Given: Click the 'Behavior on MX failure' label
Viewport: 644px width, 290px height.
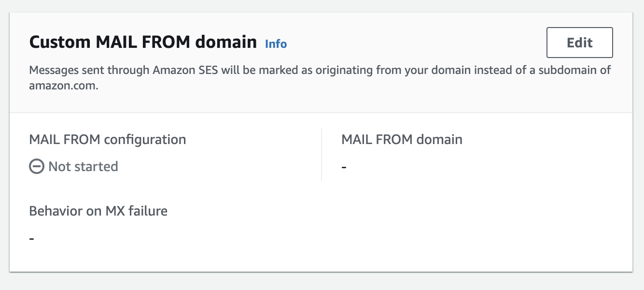Looking at the screenshot, I should (x=98, y=211).
